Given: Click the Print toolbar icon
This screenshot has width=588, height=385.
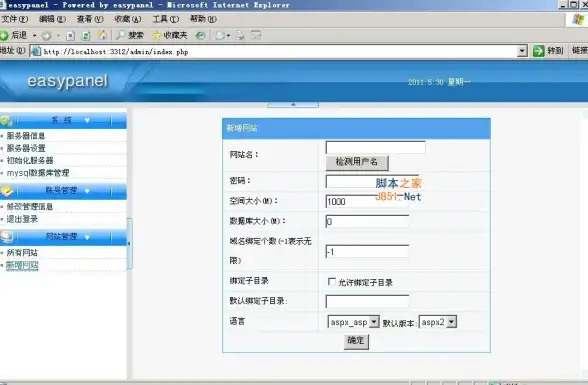Looking at the screenshot, I should 240,36.
